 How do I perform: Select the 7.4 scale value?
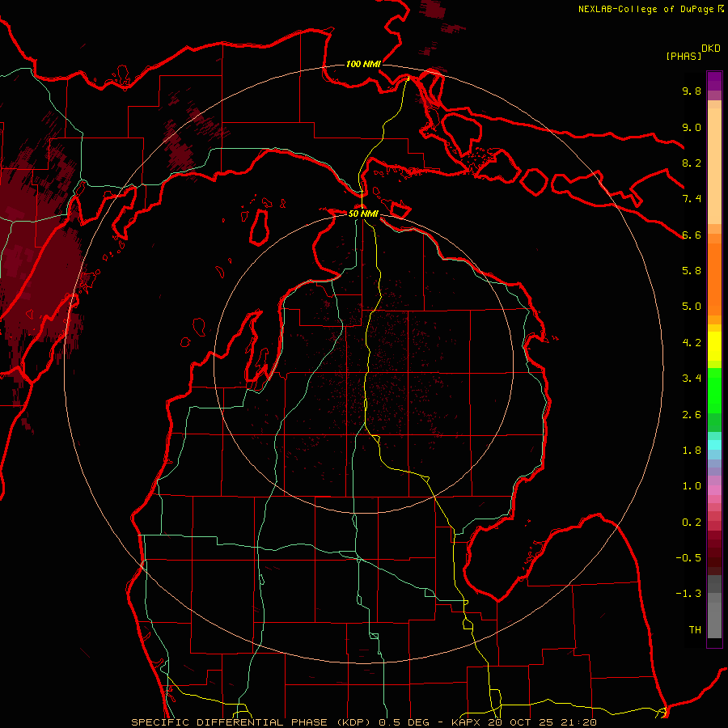[x=692, y=199]
